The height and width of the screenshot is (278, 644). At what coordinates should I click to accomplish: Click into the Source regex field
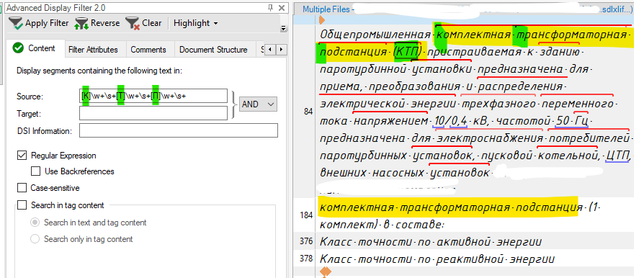[153, 96]
